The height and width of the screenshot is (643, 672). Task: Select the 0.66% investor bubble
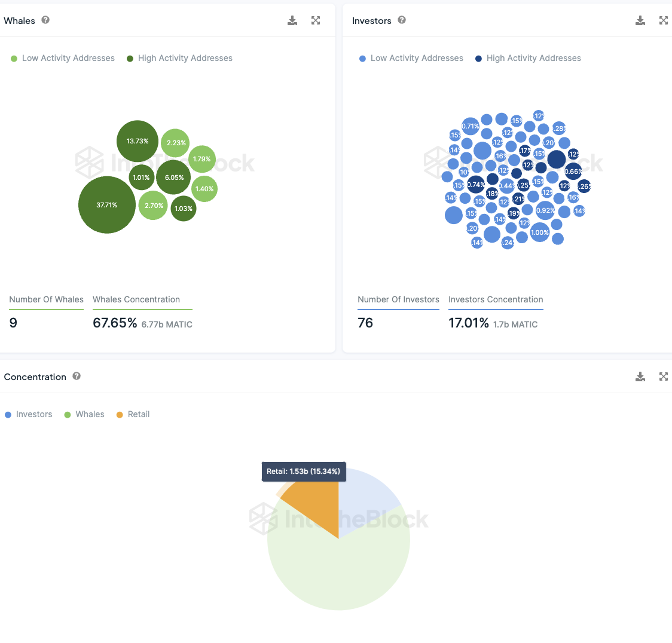pos(573,172)
